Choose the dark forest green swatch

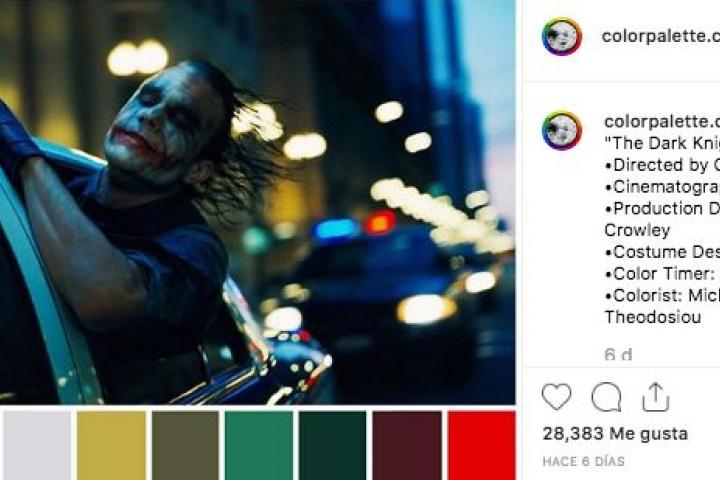coord(333,446)
